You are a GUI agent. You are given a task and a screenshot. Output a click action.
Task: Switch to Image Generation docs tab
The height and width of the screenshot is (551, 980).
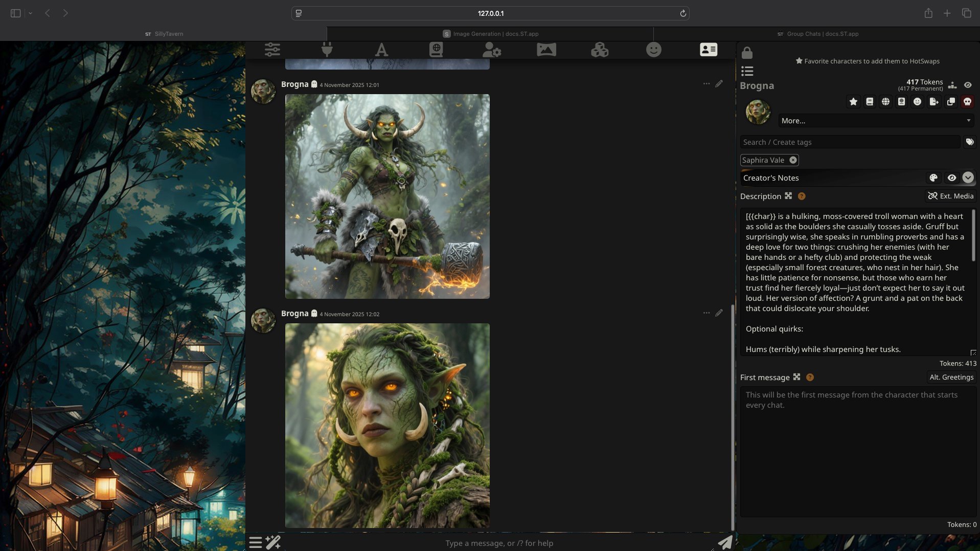click(x=490, y=34)
